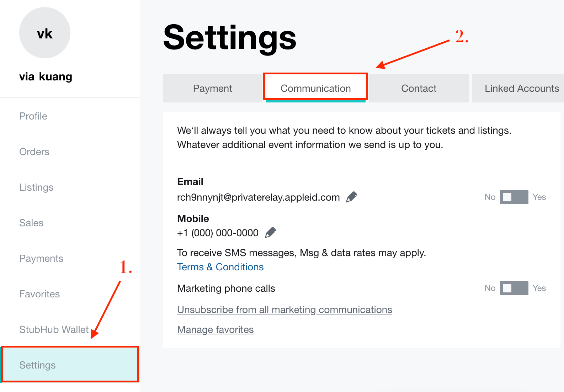Select Settings in sidebar
The height and width of the screenshot is (392, 564).
click(70, 365)
